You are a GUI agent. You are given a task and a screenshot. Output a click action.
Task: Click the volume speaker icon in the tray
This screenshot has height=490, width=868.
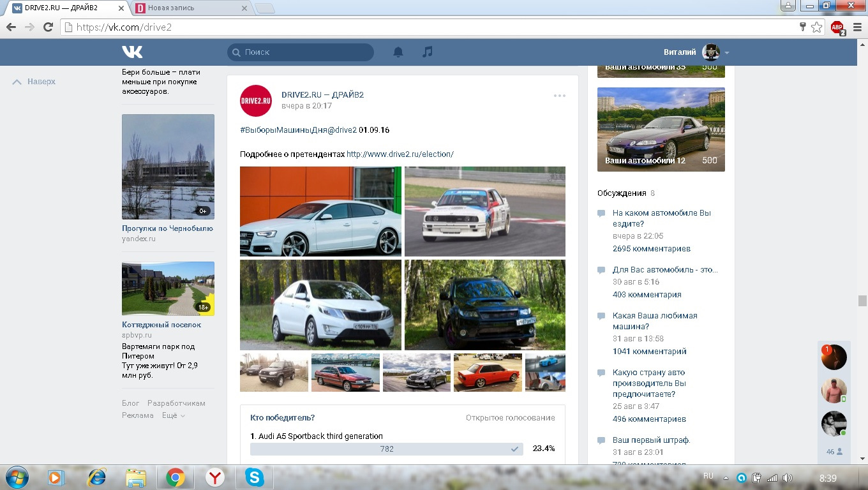point(788,478)
